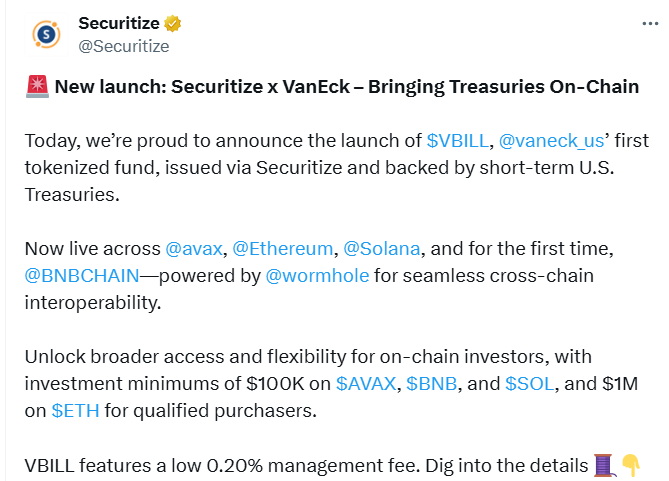Image resolution: width=669 pixels, height=481 pixels.
Task: Click the Securitize display name
Action: [122, 24]
